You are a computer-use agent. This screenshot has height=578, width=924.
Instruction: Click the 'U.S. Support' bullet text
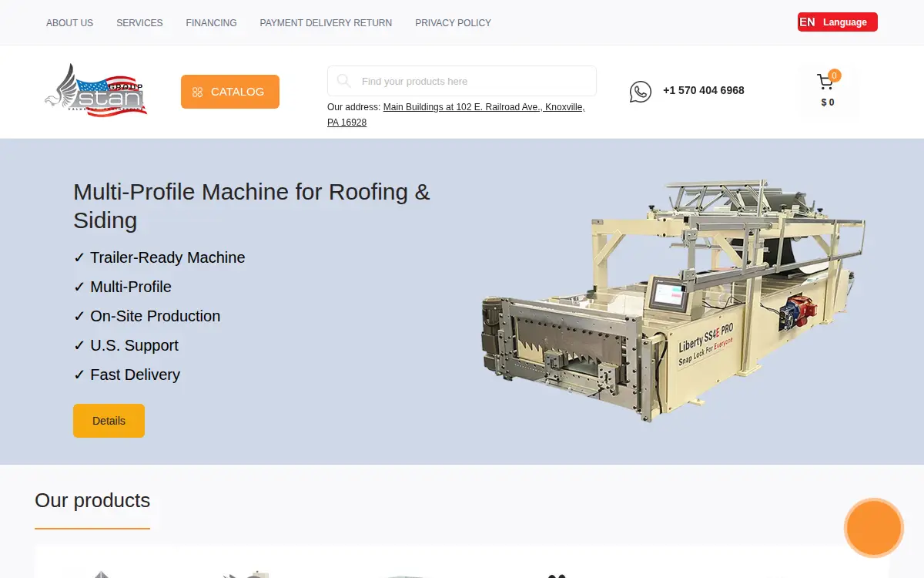coord(135,345)
